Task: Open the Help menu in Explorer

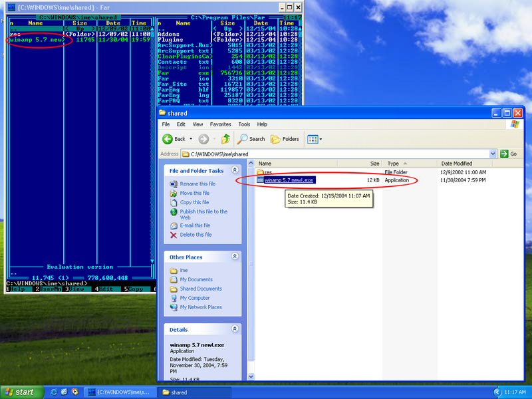Action: (x=262, y=124)
